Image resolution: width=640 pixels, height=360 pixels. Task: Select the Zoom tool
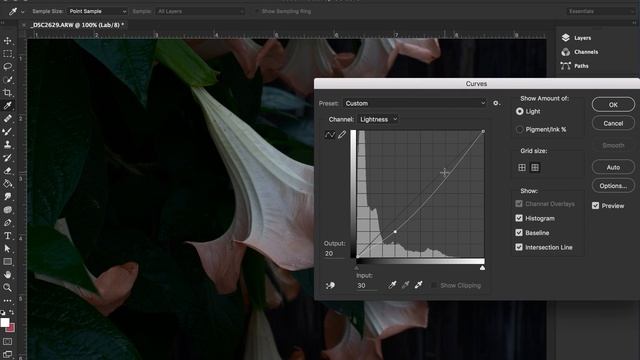(7, 288)
